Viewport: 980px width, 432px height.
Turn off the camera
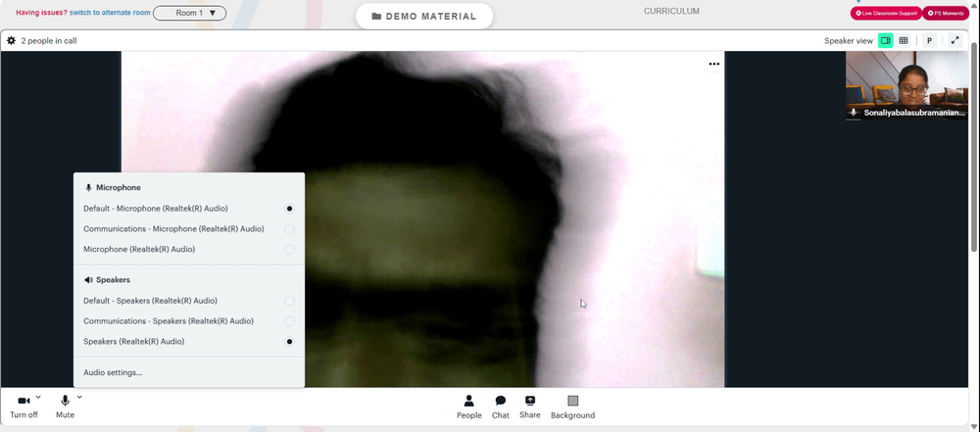(24, 407)
